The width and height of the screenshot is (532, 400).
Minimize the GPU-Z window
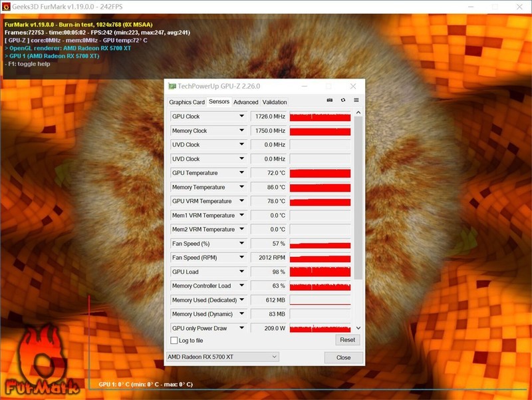(x=305, y=87)
